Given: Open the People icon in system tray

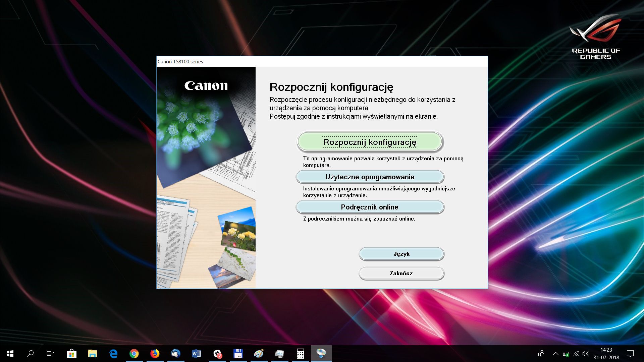Looking at the screenshot, I should point(541,354).
